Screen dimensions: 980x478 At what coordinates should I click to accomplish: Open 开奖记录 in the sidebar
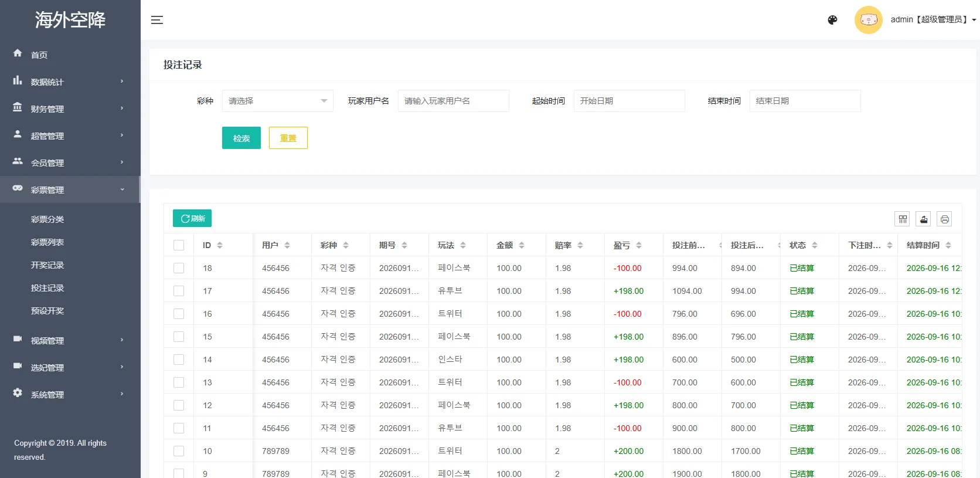(47, 265)
